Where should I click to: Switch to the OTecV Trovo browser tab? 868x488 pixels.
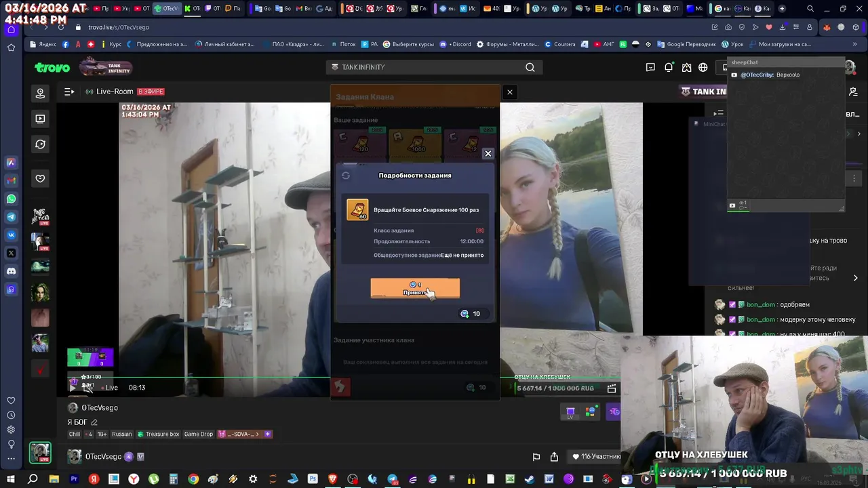(x=166, y=9)
